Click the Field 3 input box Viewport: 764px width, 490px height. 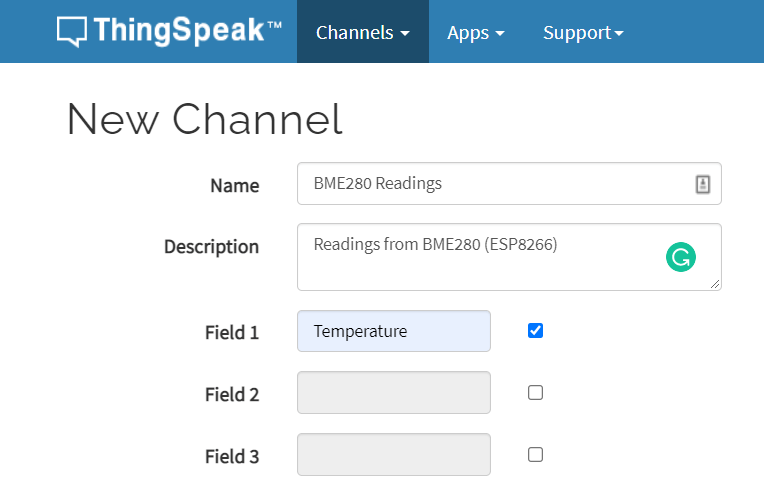click(394, 454)
